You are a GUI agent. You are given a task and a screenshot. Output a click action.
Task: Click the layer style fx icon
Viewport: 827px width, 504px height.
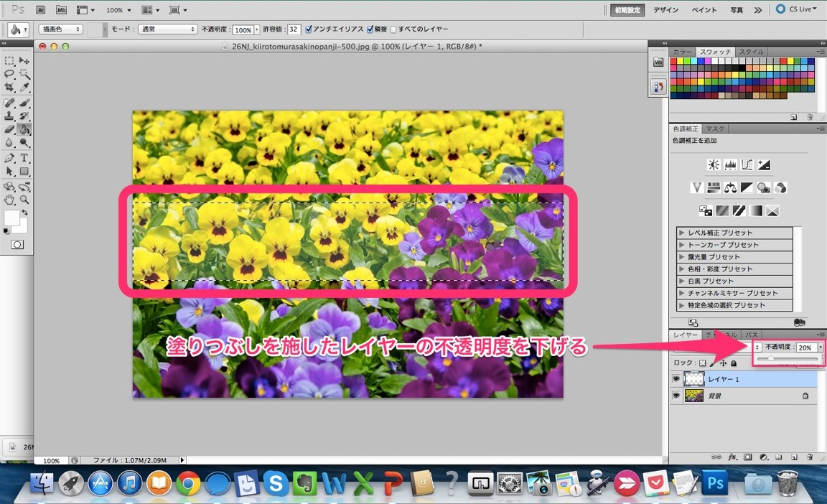(733, 457)
